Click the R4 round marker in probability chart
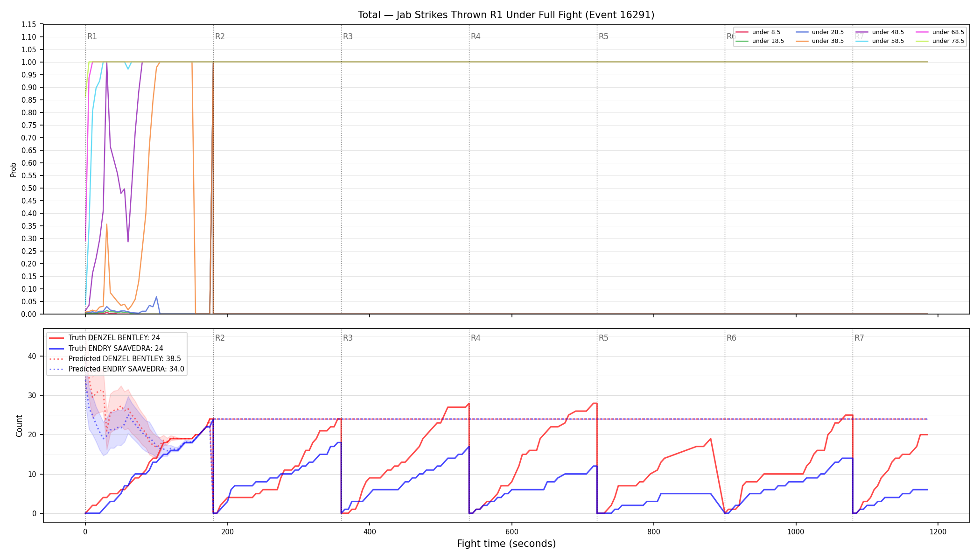Image resolution: width=980 pixels, height=560 pixels. (x=476, y=36)
